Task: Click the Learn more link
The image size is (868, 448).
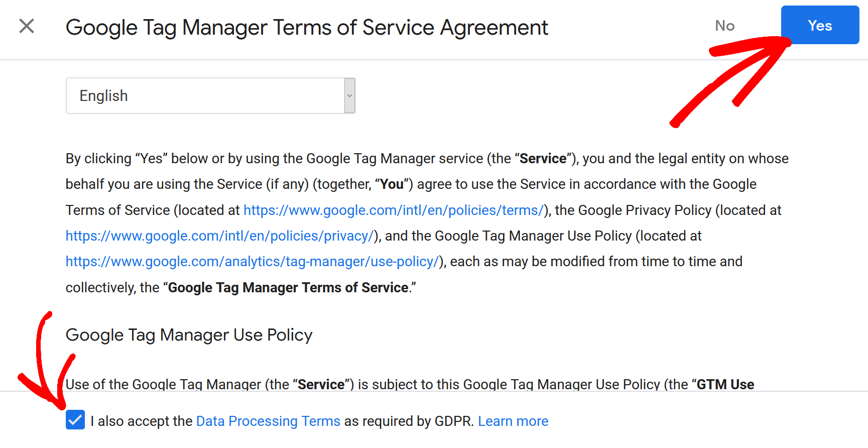Action: click(513, 421)
